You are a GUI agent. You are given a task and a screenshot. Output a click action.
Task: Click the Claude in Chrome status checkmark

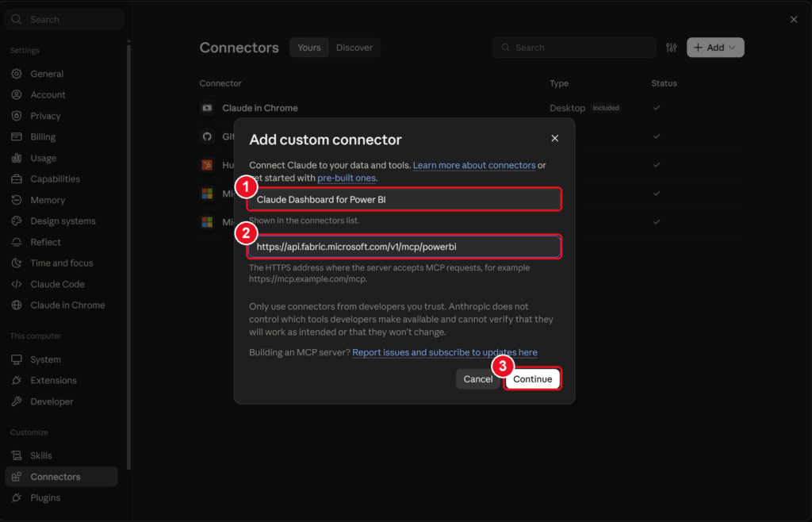(657, 108)
